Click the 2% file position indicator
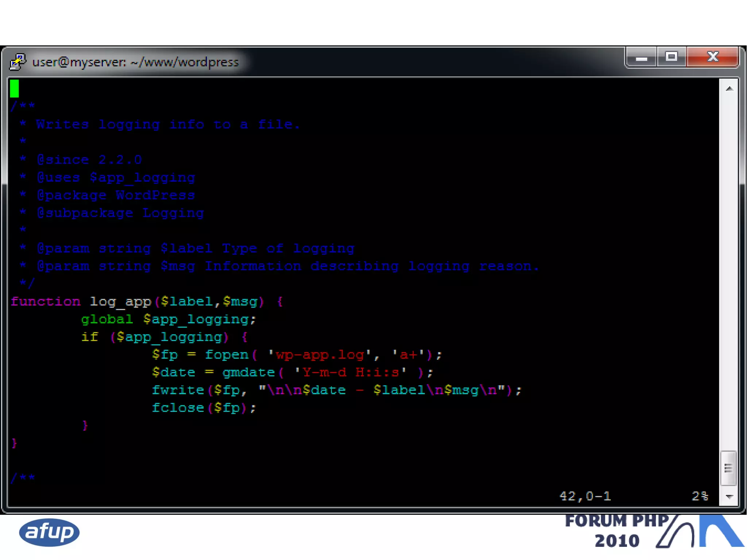Image resolution: width=747 pixels, height=560 pixels. point(700,496)
